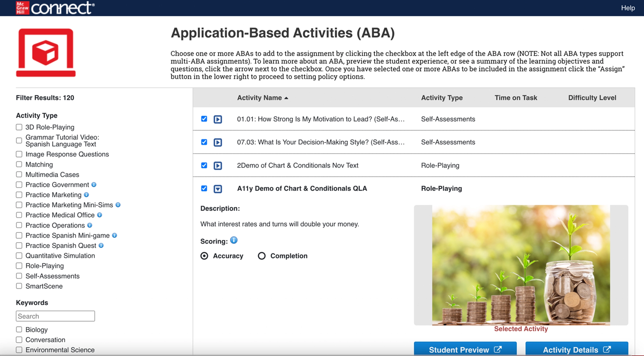Check the Practice Spanish Quest filter
Viewport: 644px width, 356px height.
pos(19,245)
